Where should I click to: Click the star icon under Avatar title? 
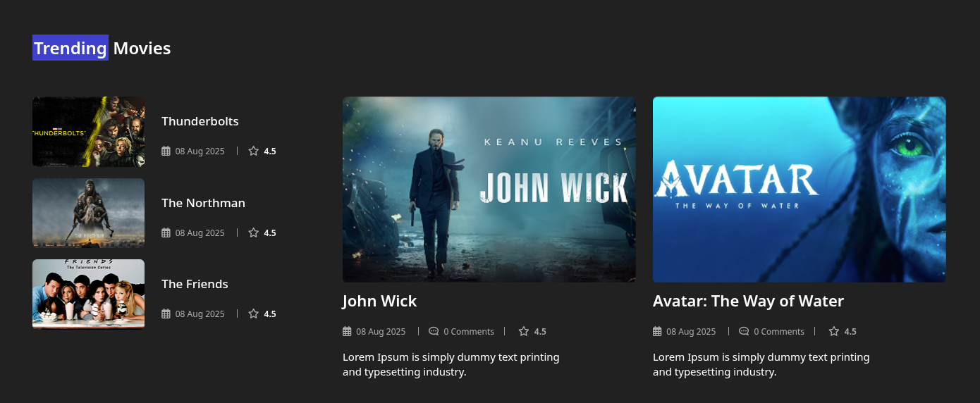point(834,331)
